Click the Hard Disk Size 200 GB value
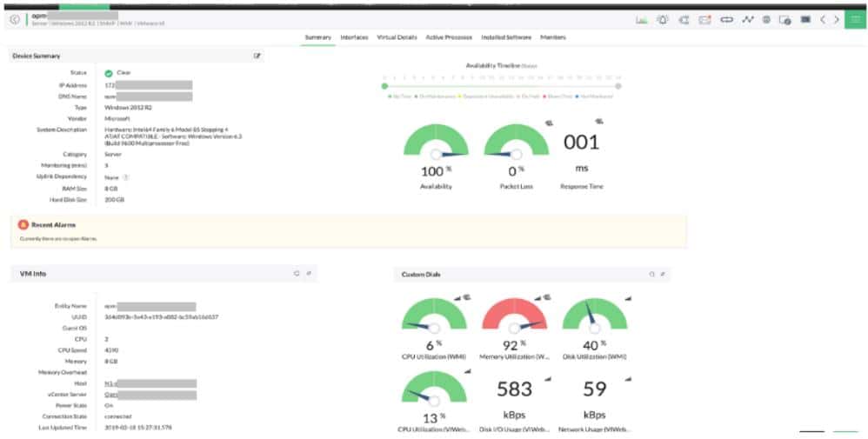868x439 pixels. (114, 199)
